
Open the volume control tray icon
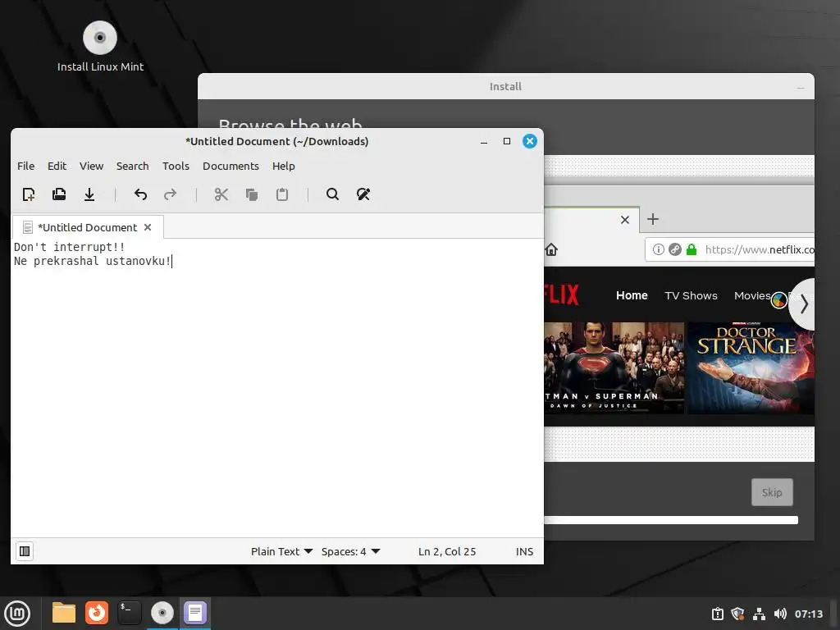pos(780,614)
